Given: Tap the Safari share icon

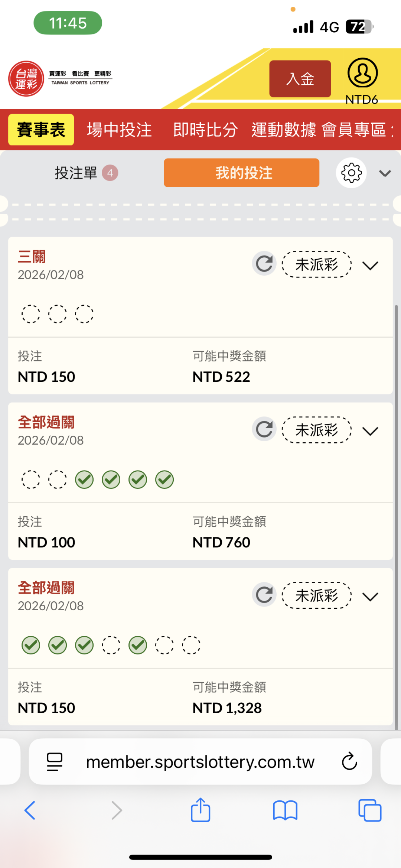Looking at the screenshot, I should coord(200,810).
